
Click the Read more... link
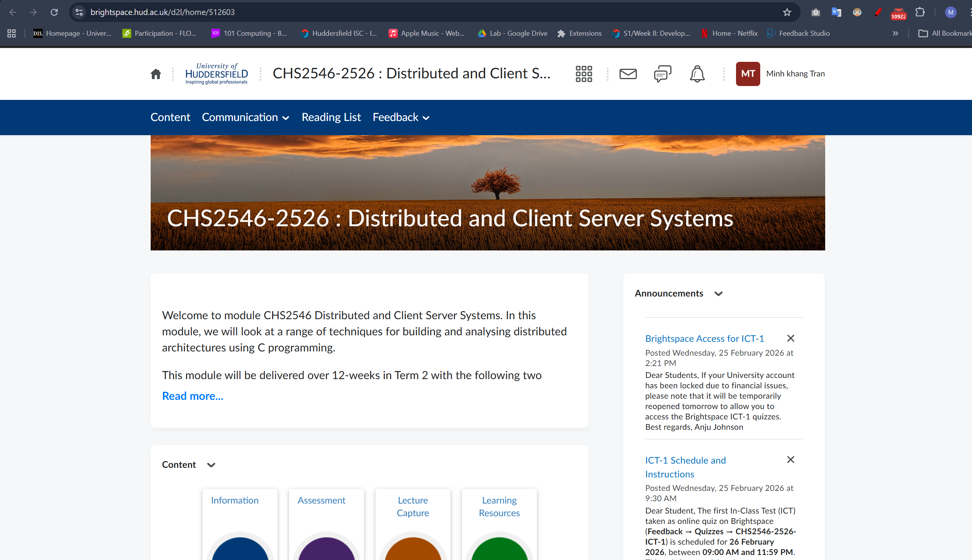193,396
